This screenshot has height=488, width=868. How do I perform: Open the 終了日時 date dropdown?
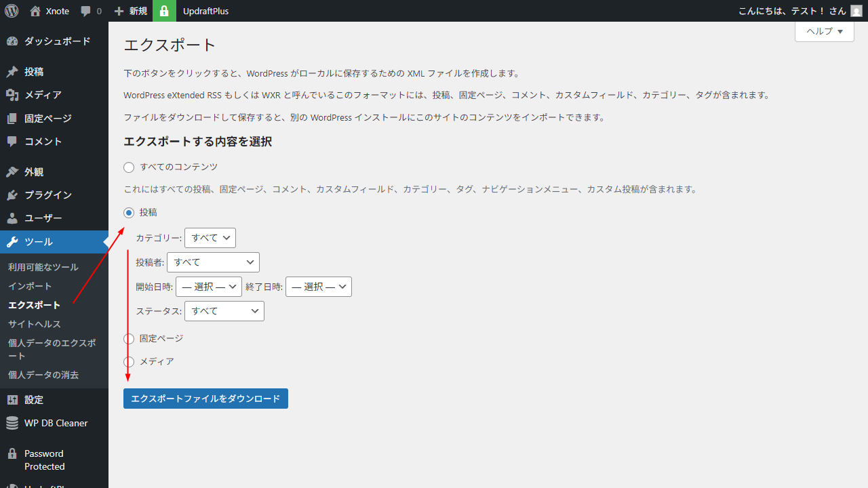click(319, 287)
